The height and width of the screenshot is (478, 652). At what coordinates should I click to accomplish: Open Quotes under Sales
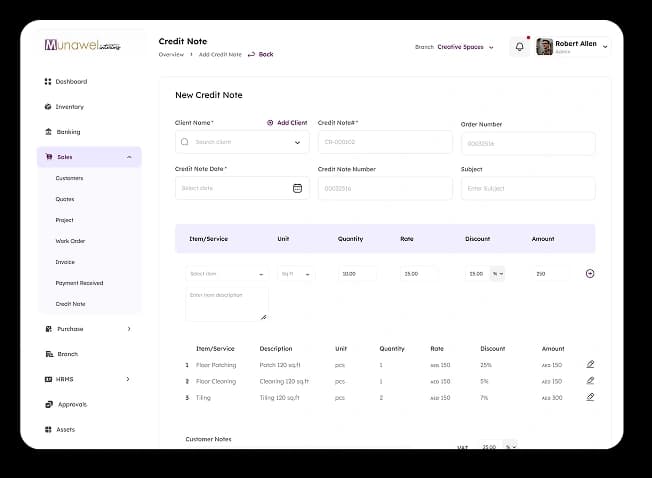tap(65, 199)
